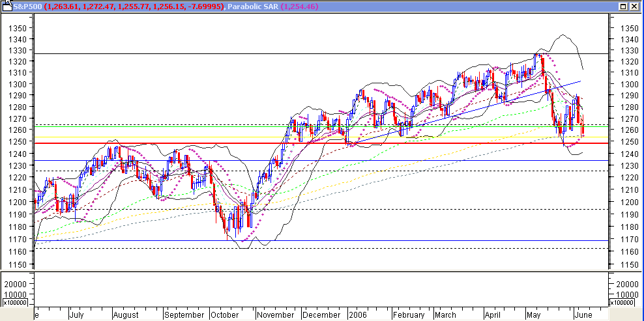
Task: Click the April label on date axis
Action: click(x=493, y=315)
